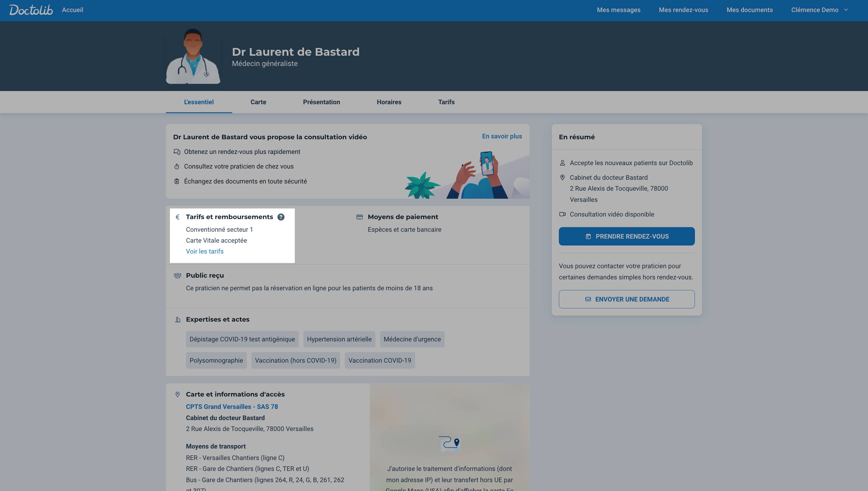Select the Vaccination COVID-19 tag
This screenshot has width=868, height=491.
[x=379, y=360]
